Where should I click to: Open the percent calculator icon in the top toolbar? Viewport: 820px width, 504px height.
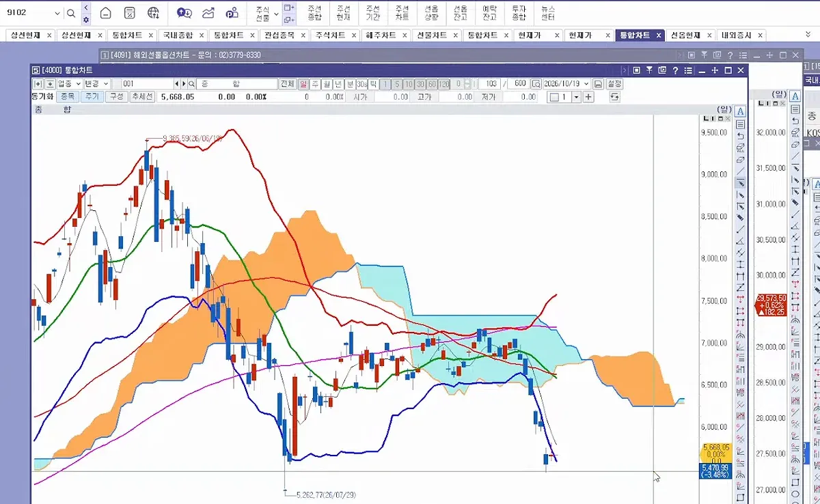pos(130,13)
